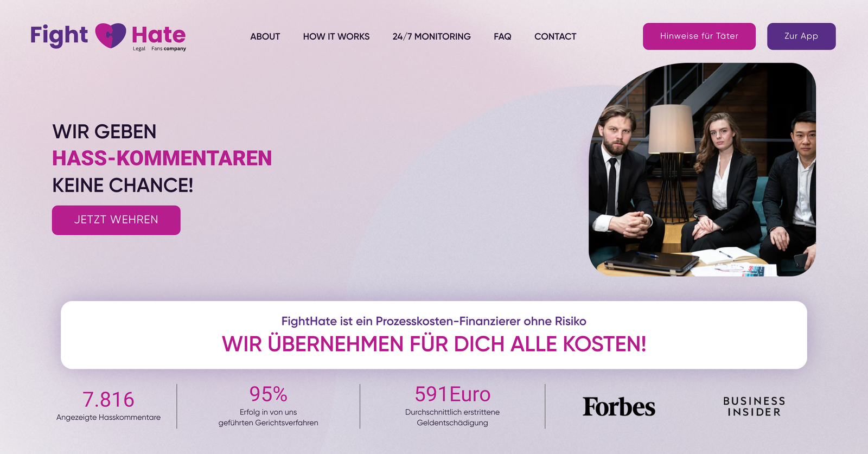Select FAQ in the navigation
Viewport: 868px width, 454px height.
coord(502,36)
